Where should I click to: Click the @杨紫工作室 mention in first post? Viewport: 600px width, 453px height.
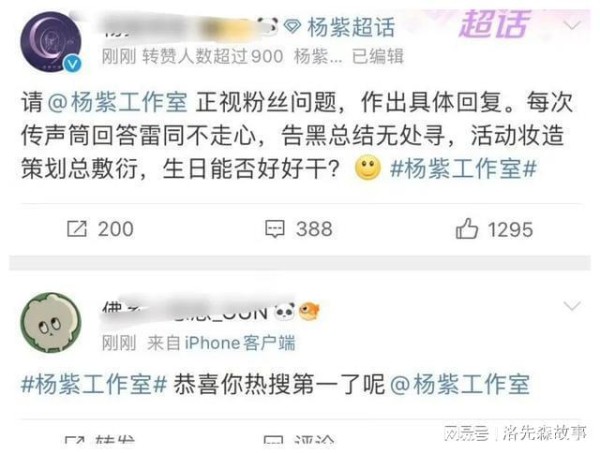(x=117, y=103)
